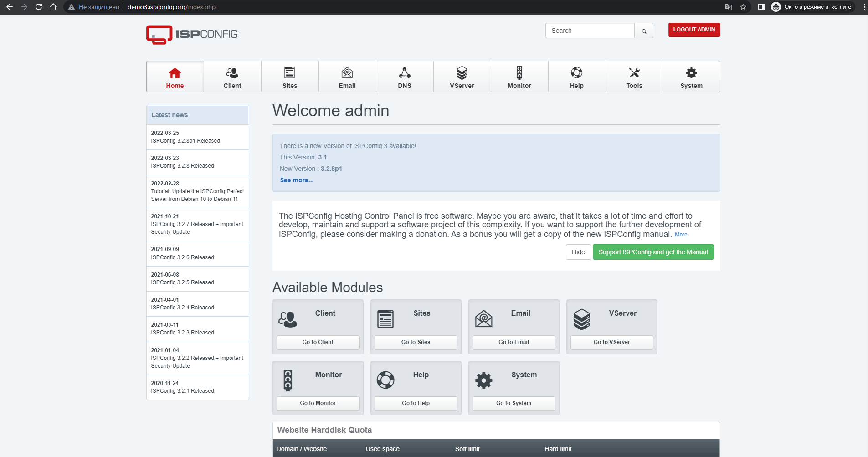Click Go to Email button
This screenshot has height=457, width=868.
[x=514, y=342]
